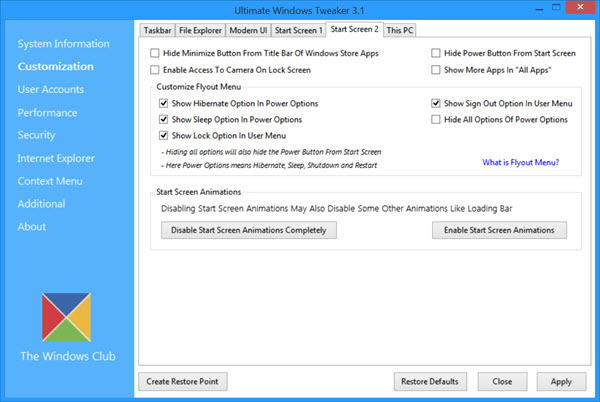Select the Start Screen 2 tab

pos(354,29)
